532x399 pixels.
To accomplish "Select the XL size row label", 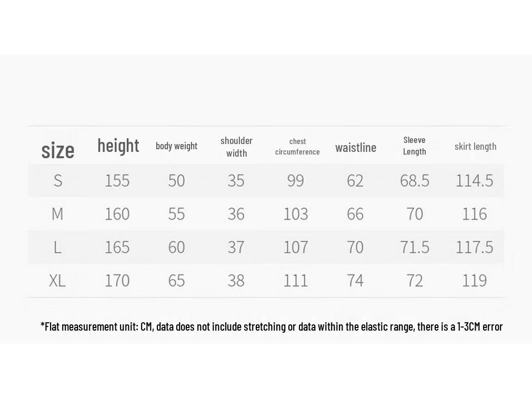I will (57, 281).
